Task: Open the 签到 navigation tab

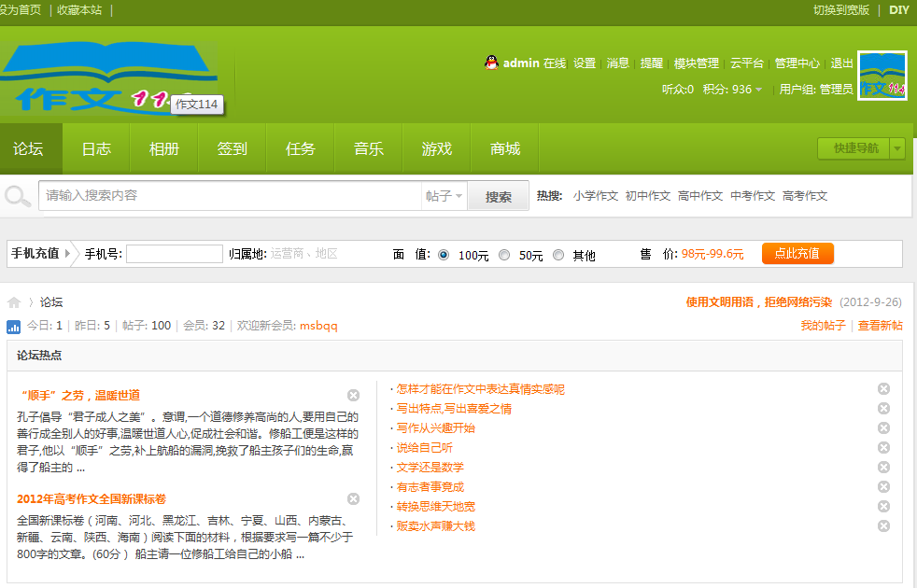Action: tap(233, 149)
